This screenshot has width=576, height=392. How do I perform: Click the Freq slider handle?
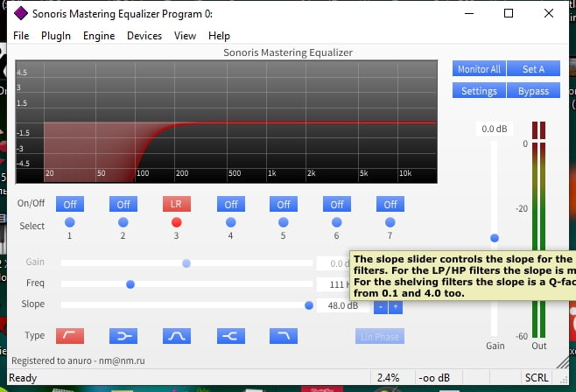(130, 284)
